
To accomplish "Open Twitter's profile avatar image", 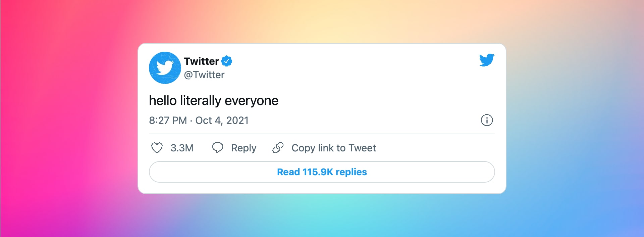I will (x=165, y=68).
